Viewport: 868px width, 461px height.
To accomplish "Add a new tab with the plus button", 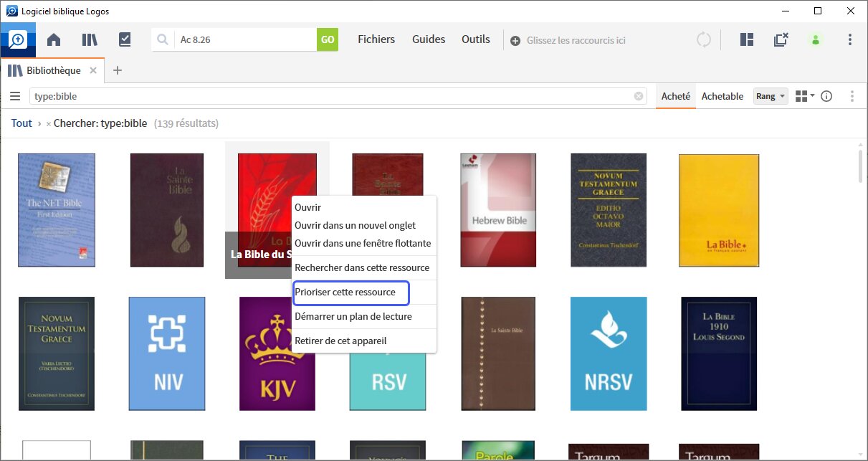I will pos(118,70).
